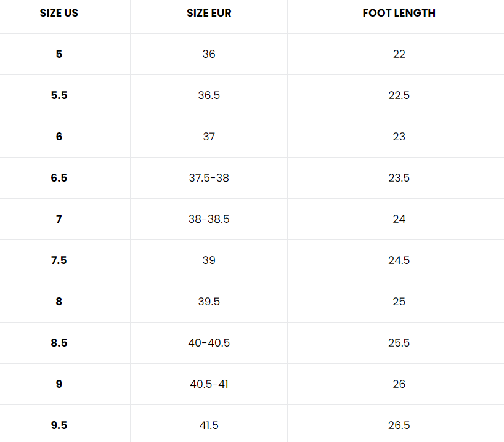504x442 pixels.
Task: Click the SIZE US column header
Action: coord(59,13)
